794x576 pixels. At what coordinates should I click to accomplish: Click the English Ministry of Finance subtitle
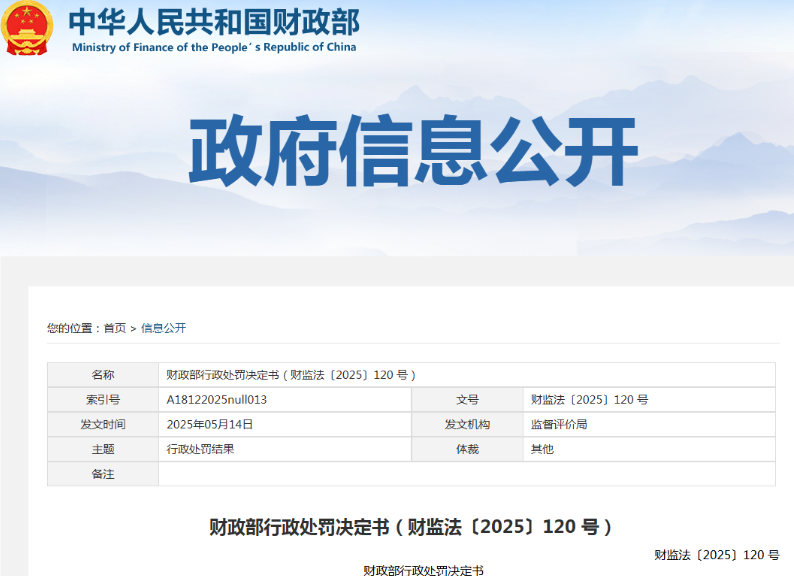click(x=214, y=47)
